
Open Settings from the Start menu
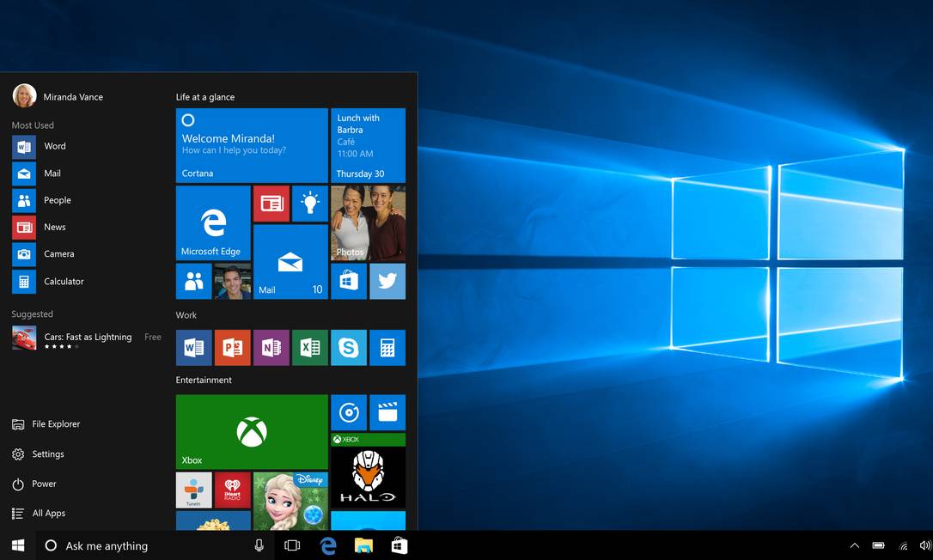pos(47,453)
